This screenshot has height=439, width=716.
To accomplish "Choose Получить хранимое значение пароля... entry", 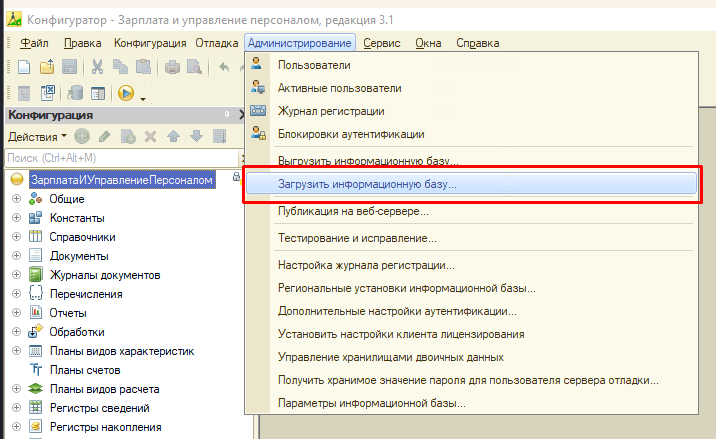I will (x=471, y=380).
